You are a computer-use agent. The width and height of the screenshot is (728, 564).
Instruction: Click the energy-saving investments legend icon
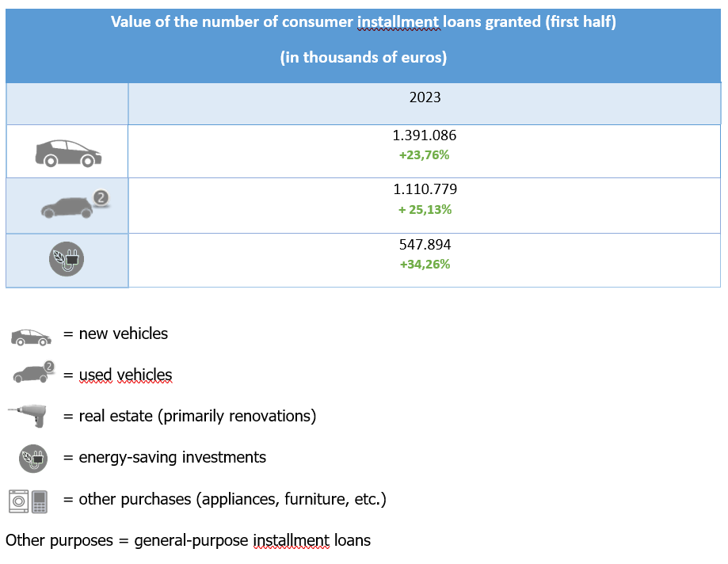point(34,458)
